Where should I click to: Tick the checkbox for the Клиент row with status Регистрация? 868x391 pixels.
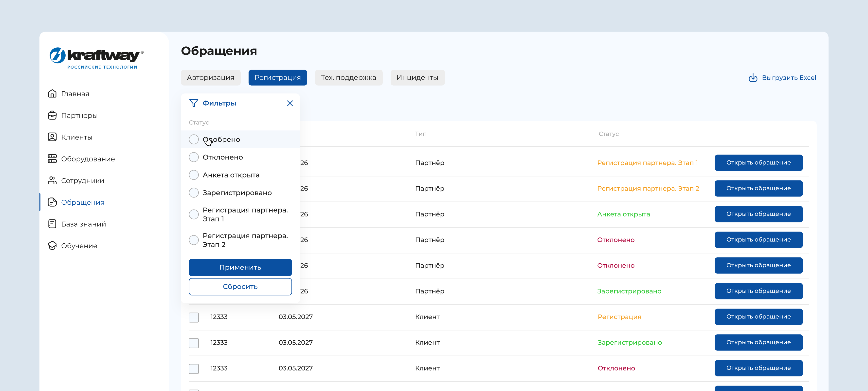point(194,317)
